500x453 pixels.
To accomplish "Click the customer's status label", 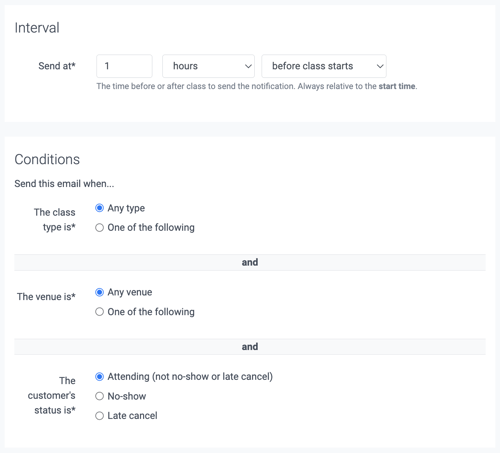I will pyautogui.click(x=52, y=396).
